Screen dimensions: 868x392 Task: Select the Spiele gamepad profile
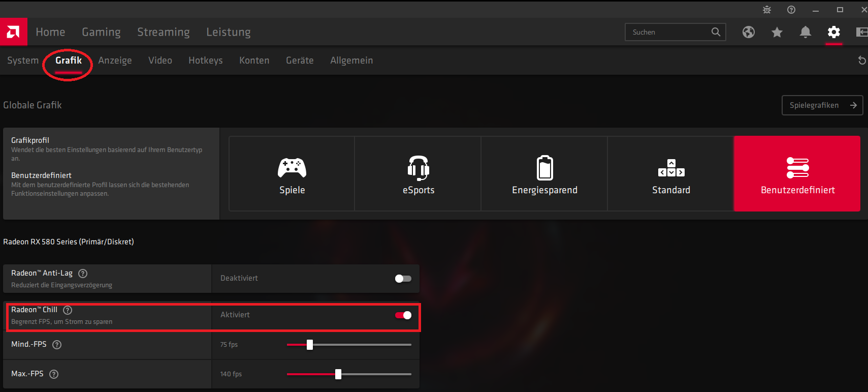292,173
